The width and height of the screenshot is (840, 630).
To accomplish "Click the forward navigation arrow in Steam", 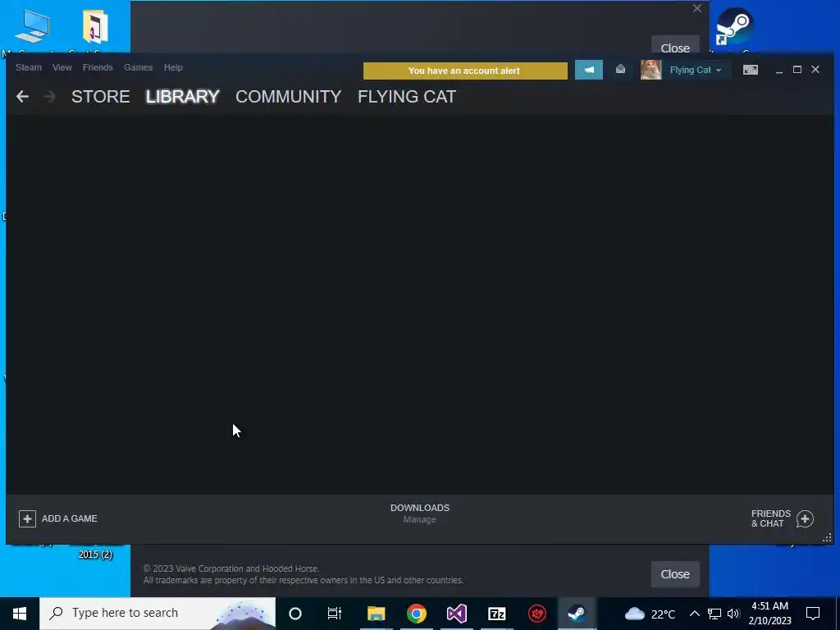I will 49,97.
